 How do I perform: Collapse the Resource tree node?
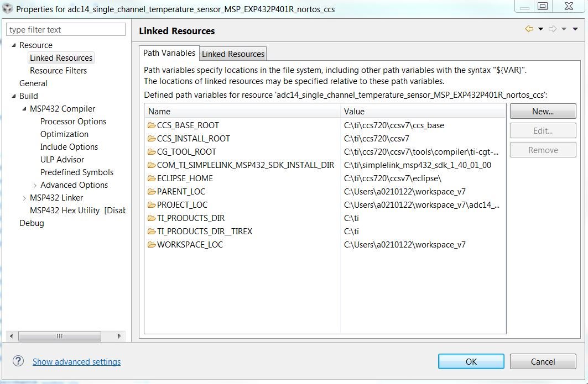pos(14,45)
